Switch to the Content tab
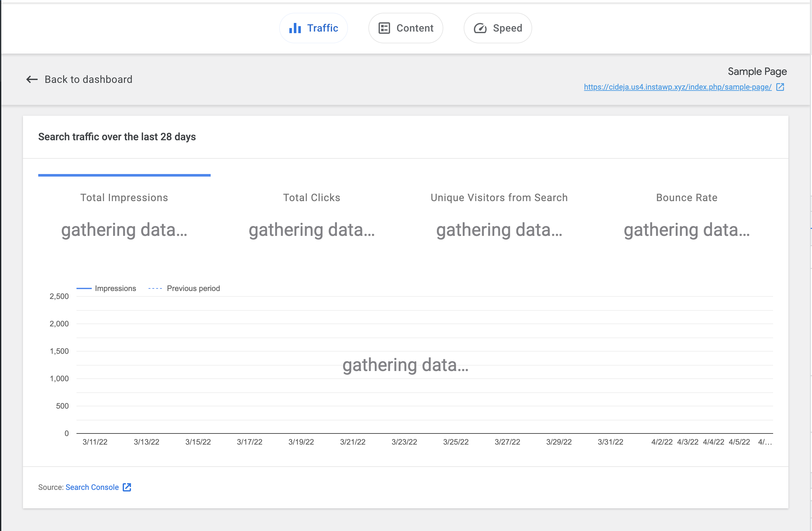This screenshot has width=812, height=531. (x=415, y=28)
